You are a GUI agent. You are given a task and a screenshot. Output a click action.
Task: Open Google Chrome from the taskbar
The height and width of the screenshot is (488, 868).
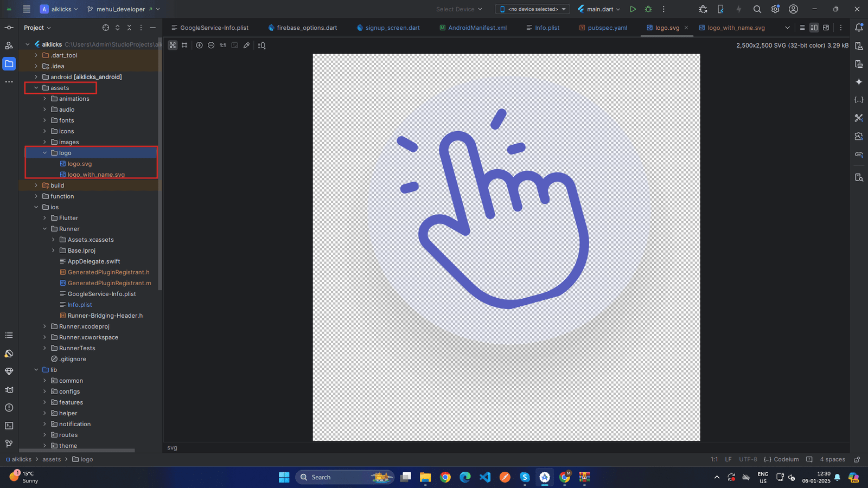(445, 477)
